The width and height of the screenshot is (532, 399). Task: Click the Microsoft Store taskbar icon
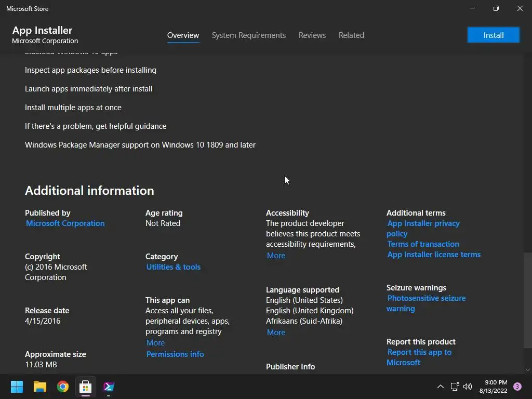[x=86, y=387]
